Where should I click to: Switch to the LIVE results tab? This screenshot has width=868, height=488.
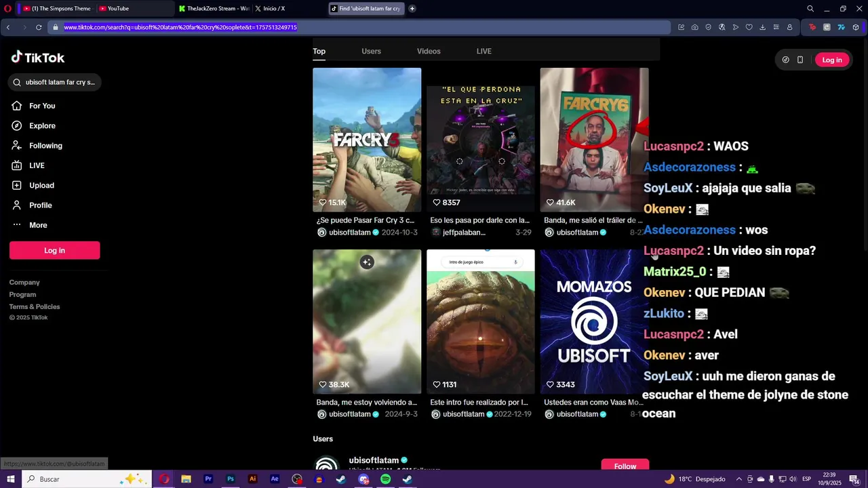point(484,52)
